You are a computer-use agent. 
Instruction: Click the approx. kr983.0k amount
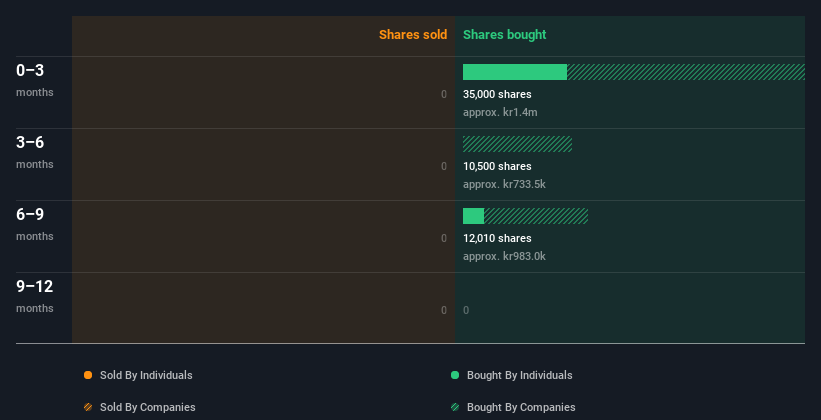(504, 256)
